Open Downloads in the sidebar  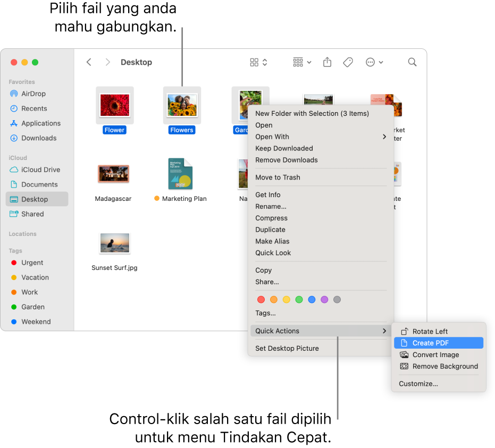tap(37, 138)
